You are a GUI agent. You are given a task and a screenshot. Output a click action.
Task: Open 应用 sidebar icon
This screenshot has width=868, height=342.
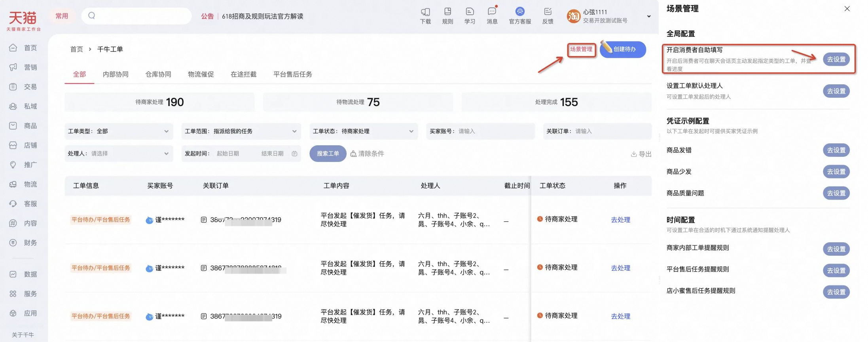coord(13,313)
